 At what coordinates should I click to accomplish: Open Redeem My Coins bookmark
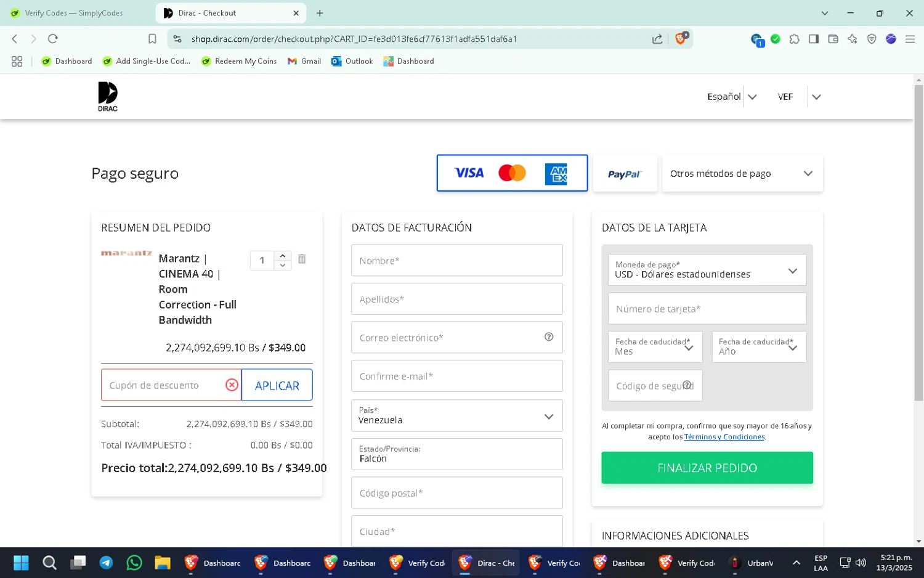click(x=240, y=61)
